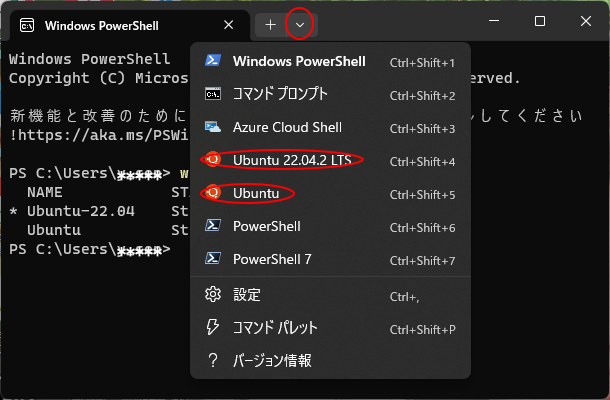Open コマンド パレット command palette

pyautogui.click(x=330, y=328)
